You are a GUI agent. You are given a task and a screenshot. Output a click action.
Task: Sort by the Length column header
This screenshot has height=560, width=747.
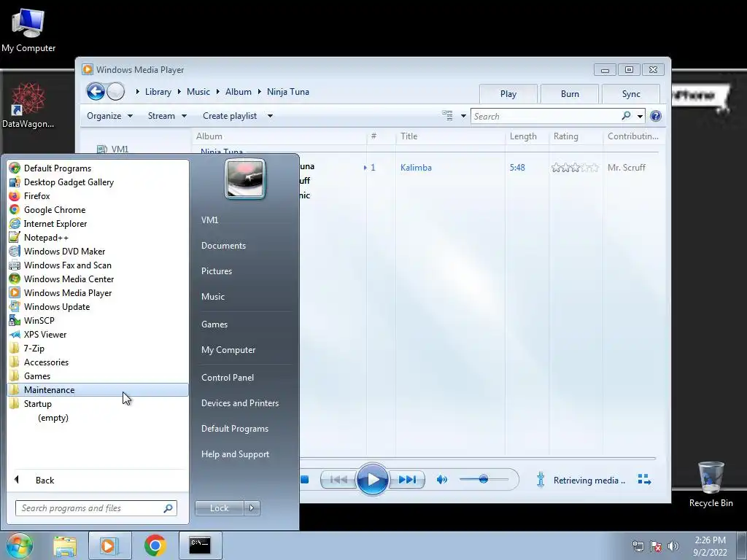[527, 136]
